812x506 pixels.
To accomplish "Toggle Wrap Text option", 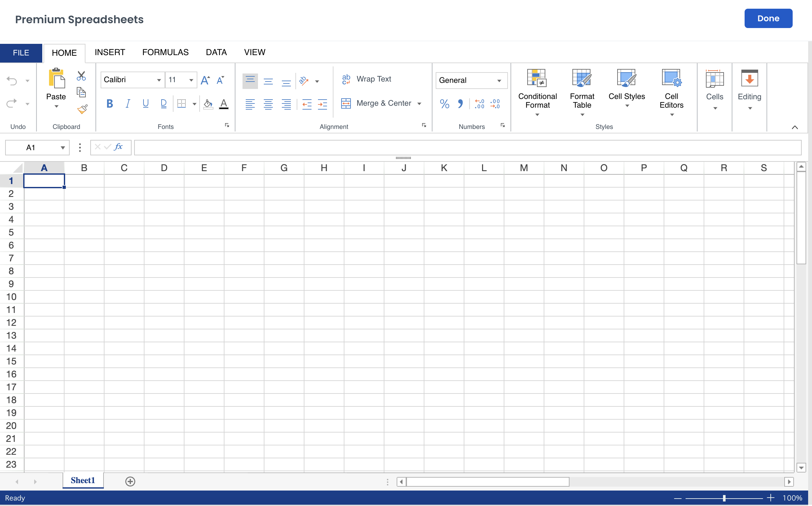I will (367, 79).
